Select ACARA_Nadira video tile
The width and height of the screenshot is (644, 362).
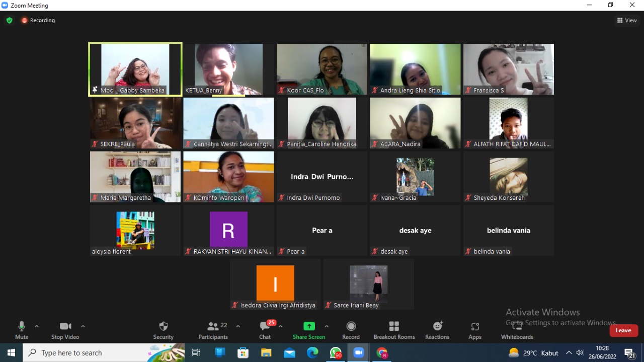[x=415, y=123]
